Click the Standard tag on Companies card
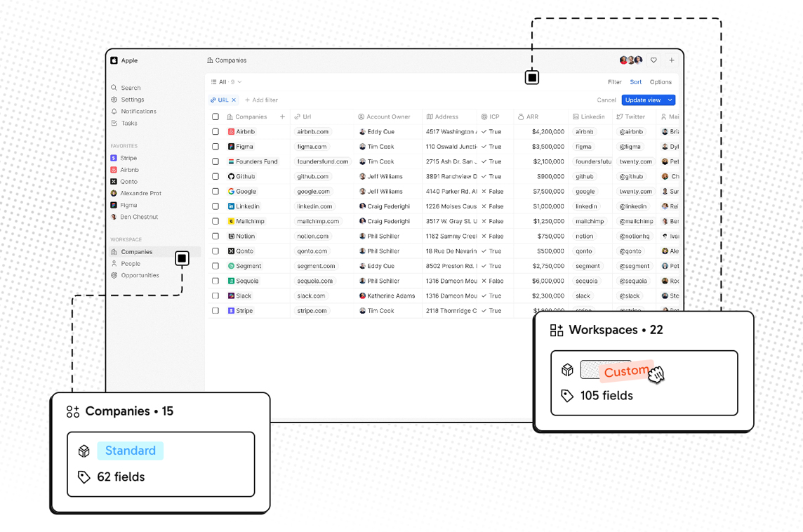The width and height of the screenshot is (803, 532). click(130, 451)
